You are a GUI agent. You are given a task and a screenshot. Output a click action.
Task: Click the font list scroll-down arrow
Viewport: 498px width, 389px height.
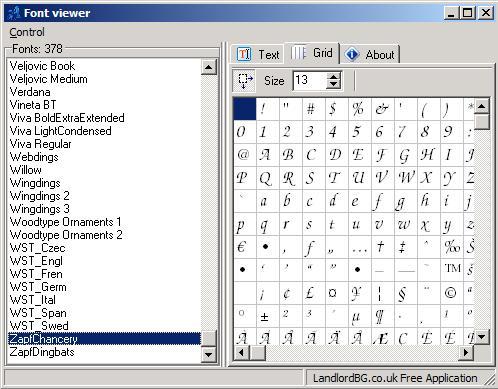pyautogui.click(x=209, y=354)
